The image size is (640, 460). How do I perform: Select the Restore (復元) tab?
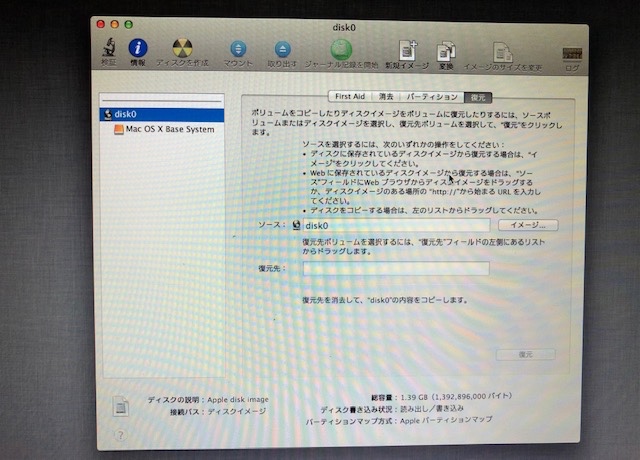(x=478, y=98)
